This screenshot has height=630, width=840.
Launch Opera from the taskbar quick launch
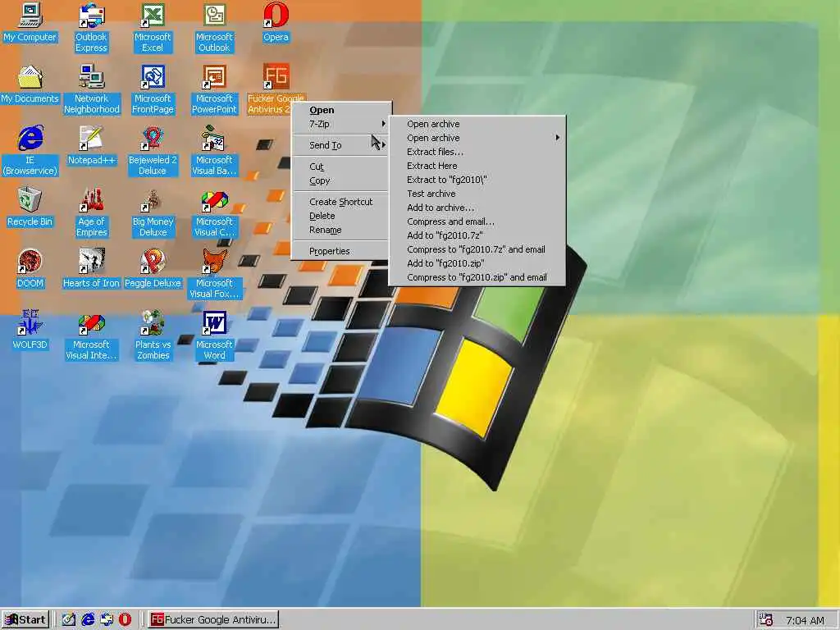[x=125, y=620]
